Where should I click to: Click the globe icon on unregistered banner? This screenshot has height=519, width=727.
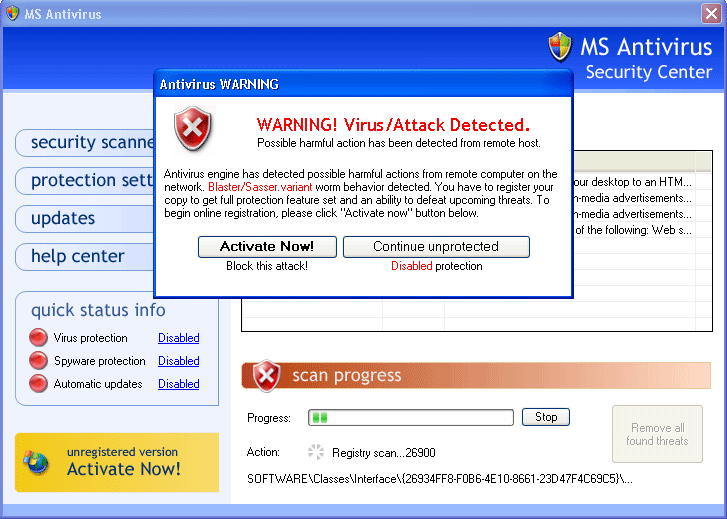(x=37, y=462)
